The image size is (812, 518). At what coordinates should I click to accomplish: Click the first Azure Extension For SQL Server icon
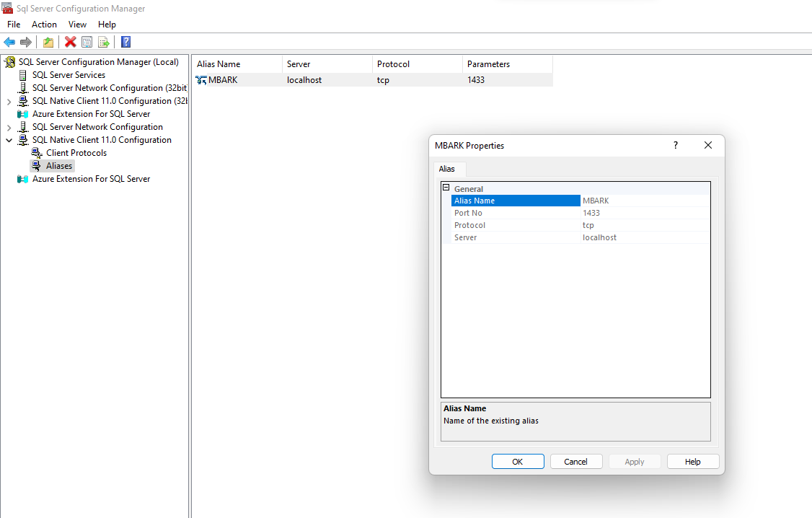coord(23,114)
